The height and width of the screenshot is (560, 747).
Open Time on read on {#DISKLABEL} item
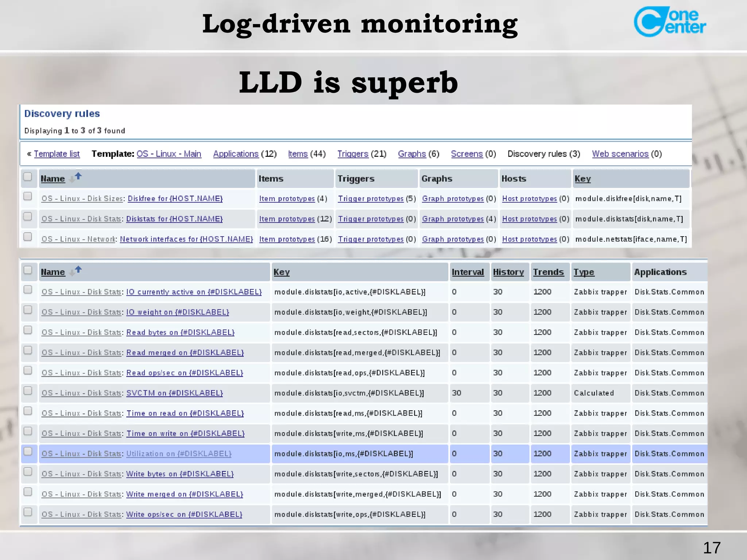pos(185,413)
